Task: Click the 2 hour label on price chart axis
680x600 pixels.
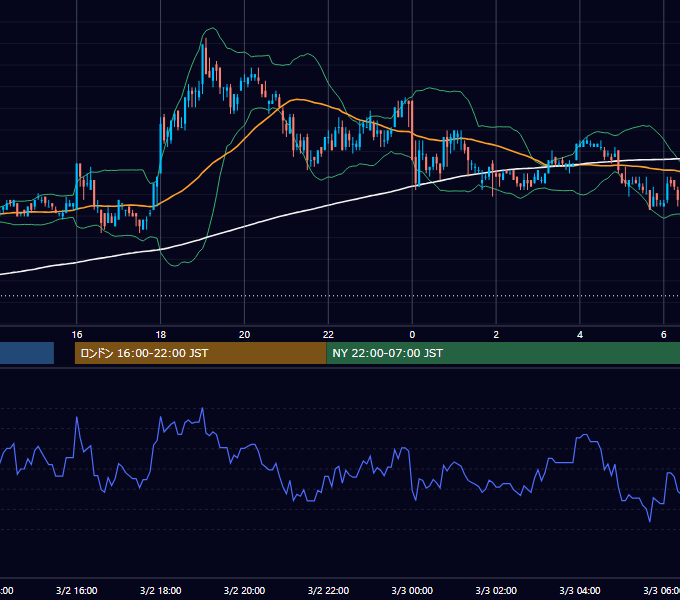Action: click(496, 334)
